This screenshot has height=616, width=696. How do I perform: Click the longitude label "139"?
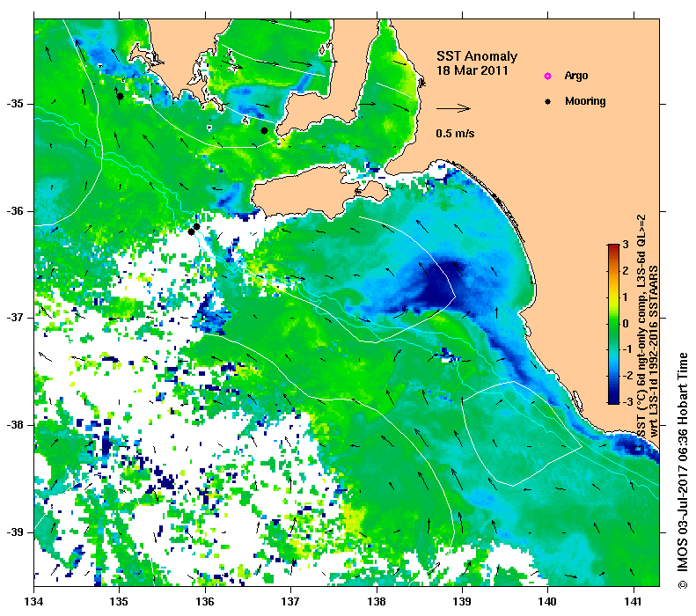tap(463, 602)
